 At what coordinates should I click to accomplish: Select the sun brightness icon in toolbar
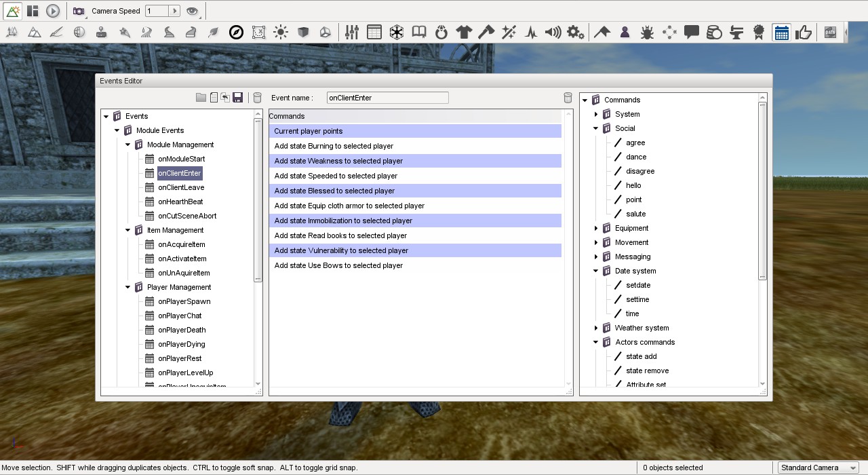(x=281, y=32)
